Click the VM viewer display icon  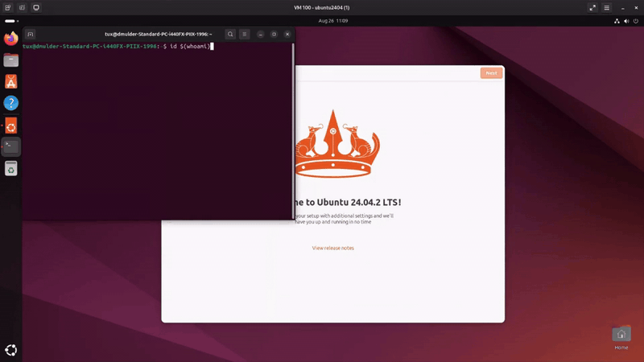tap(36, 7)
